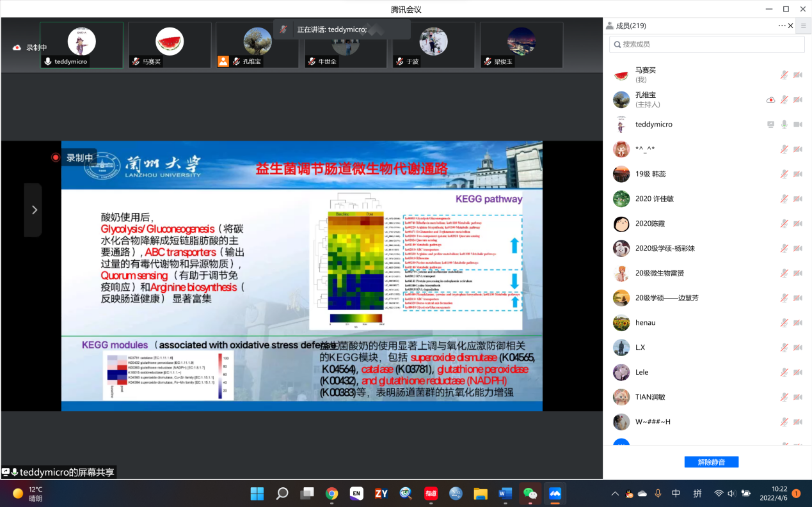
Task: Toggle camera icon for teddymicro in list
Action: (797, 124)
